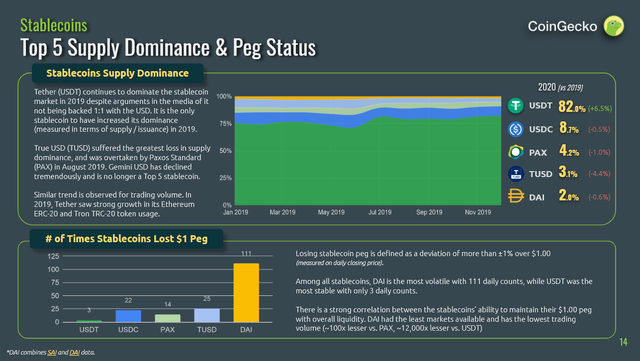The width and height of the screenshot is (640, 361).
Task: Click the Jul 2019 axis label
Action: click(380, 212)
